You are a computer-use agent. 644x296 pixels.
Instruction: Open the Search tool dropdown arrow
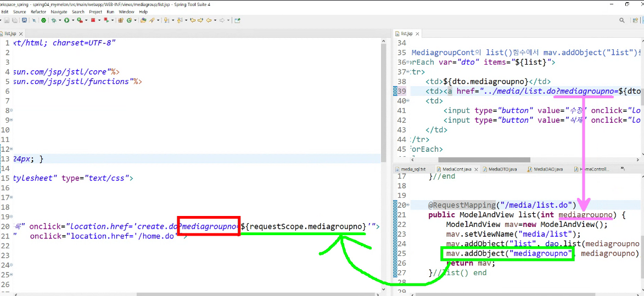coord(158,20)
